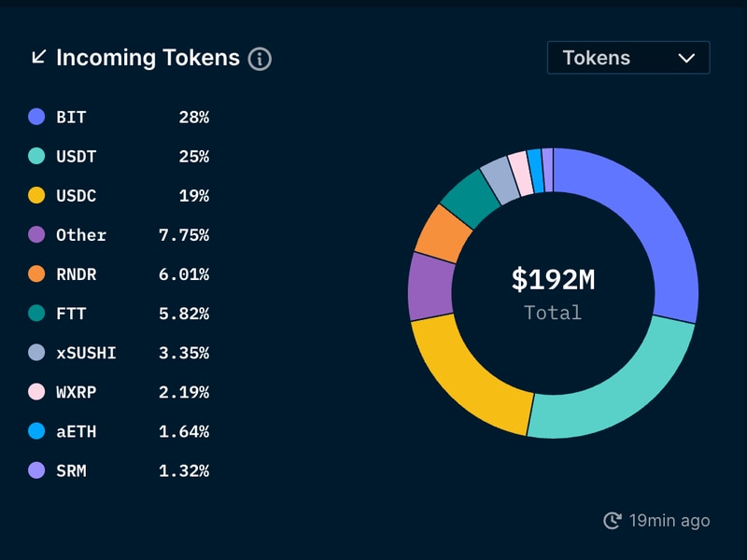Click the FTT legend label
Image resolution: width=747 pixels, height=560 pixels.
(x=71, y=314)
